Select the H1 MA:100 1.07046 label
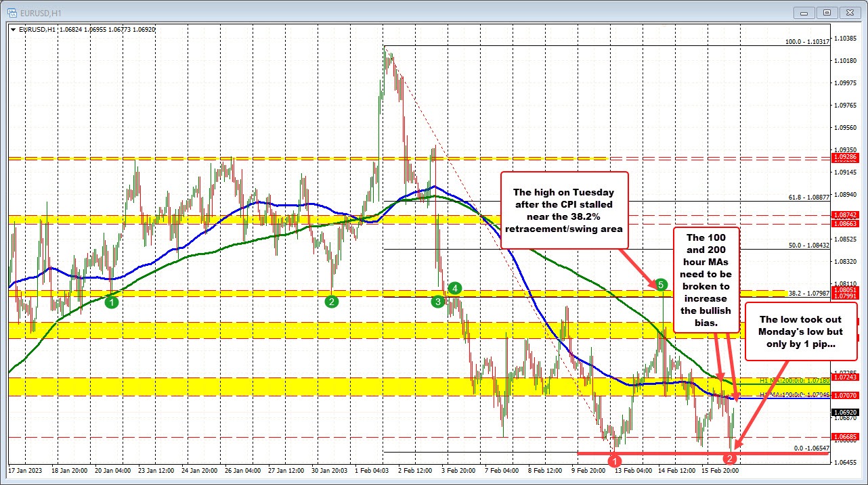Screen dimensions: 868x485 click(x=795, y=395)
